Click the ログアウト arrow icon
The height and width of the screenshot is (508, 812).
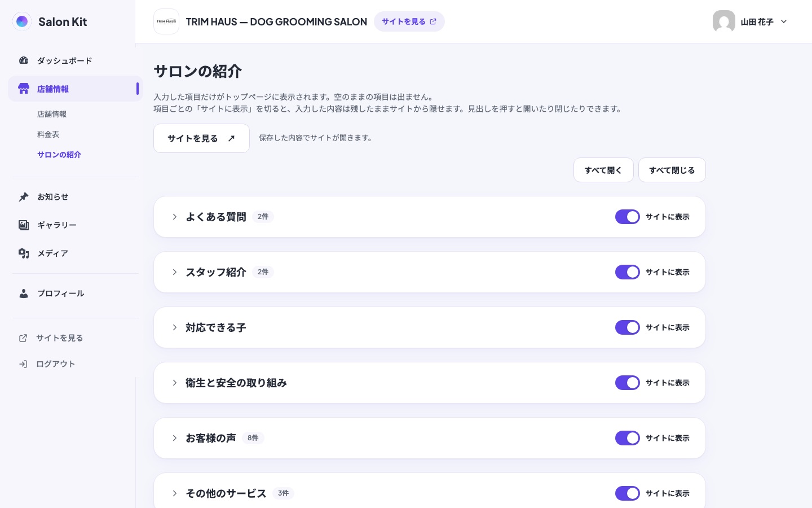click(x=23, y=364)
